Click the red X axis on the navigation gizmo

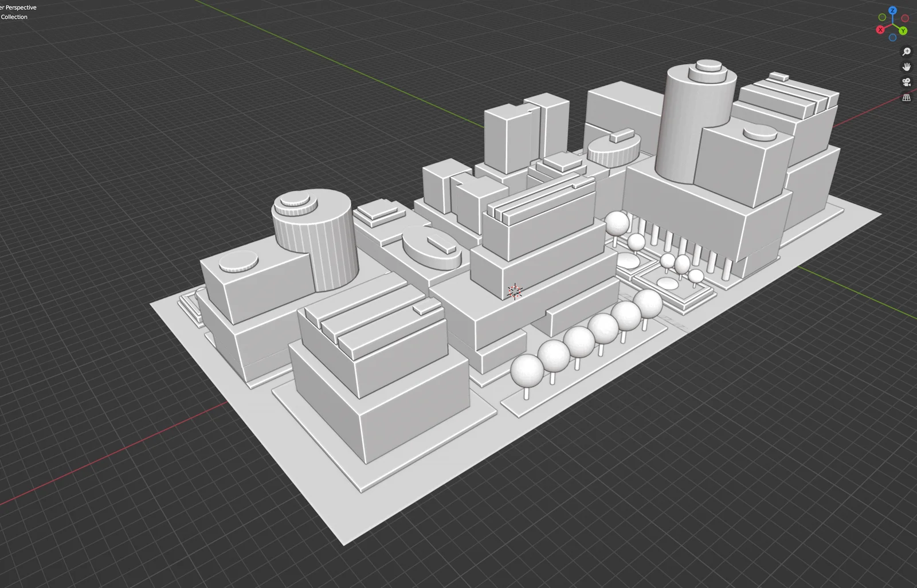[880, 30]
